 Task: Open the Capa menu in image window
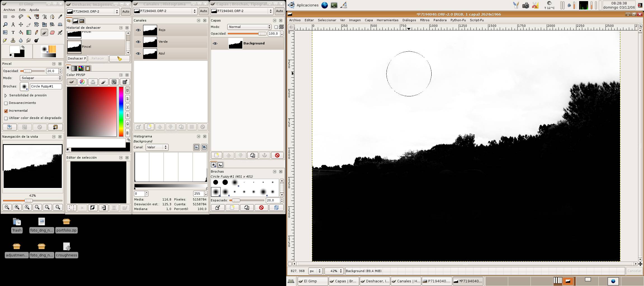coord(369,20)
